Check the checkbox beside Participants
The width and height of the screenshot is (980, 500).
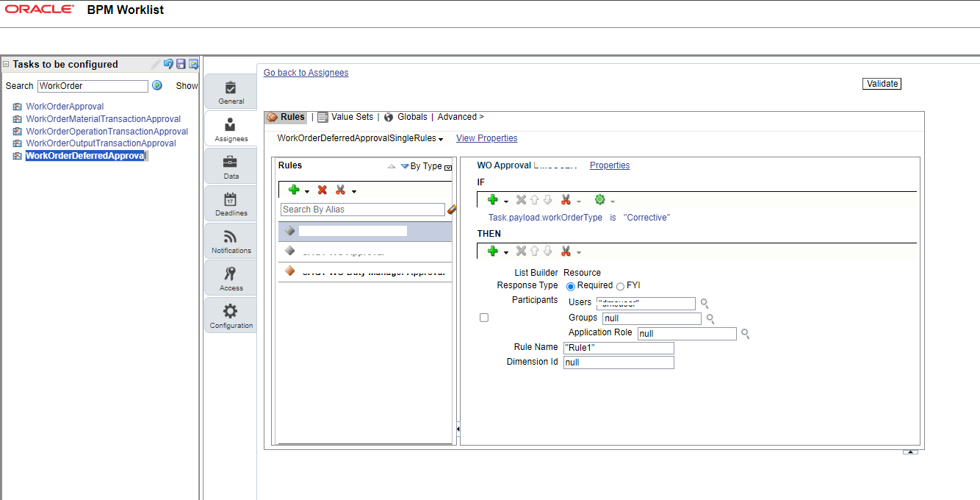pos(483,317)
